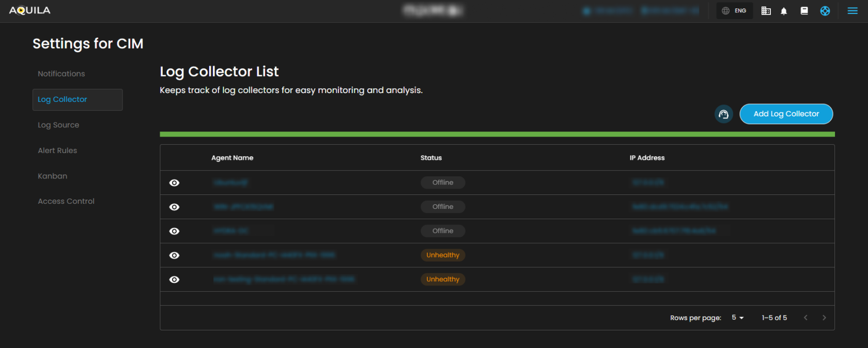Open the Kanban settings page
This screenshot has width=868, height=348.
click(x=53, y=176)
